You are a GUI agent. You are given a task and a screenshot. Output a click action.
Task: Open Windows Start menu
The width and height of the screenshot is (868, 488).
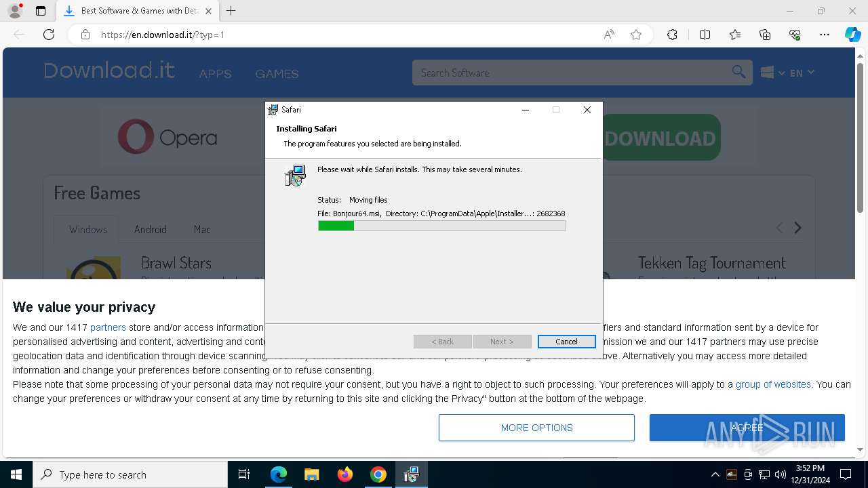coord(16,474)
